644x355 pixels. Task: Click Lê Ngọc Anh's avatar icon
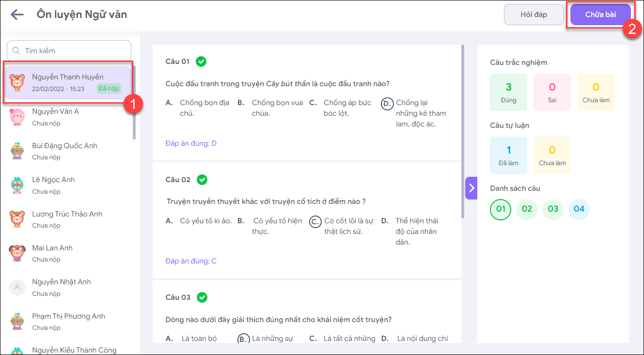point(17,185)
